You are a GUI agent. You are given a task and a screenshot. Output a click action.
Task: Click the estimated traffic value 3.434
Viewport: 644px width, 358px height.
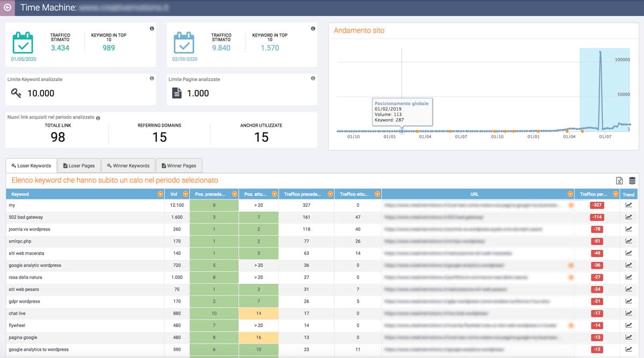[x=60, y=48]
